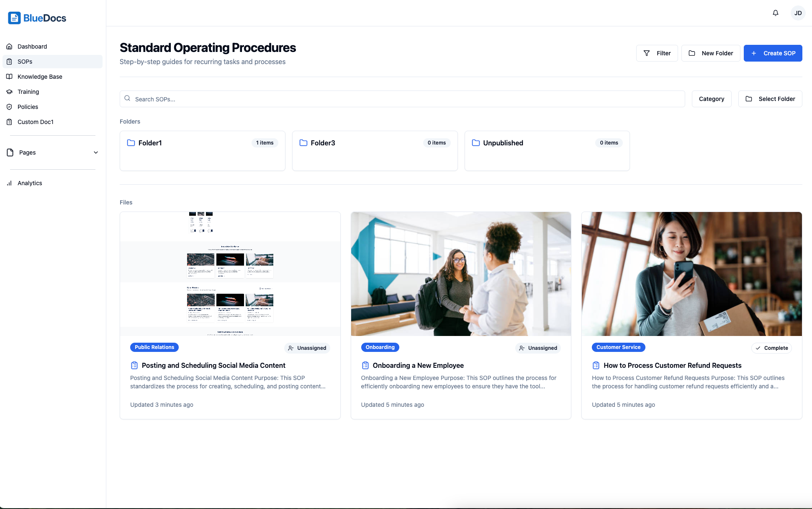This screenshot has width=812, height=509.
Task: Click the Create SOP button
Action: (773, 53)
